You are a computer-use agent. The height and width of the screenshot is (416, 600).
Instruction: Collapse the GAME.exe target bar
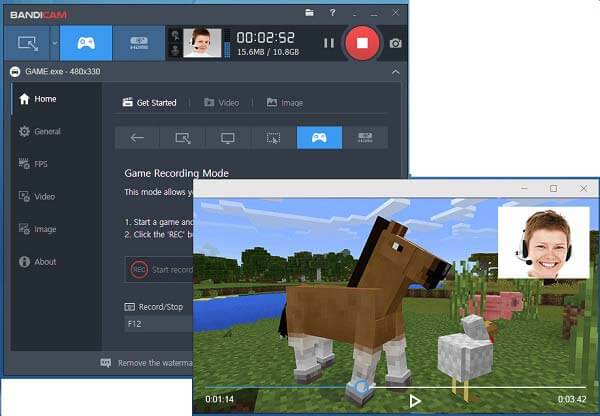coord(396,72)
